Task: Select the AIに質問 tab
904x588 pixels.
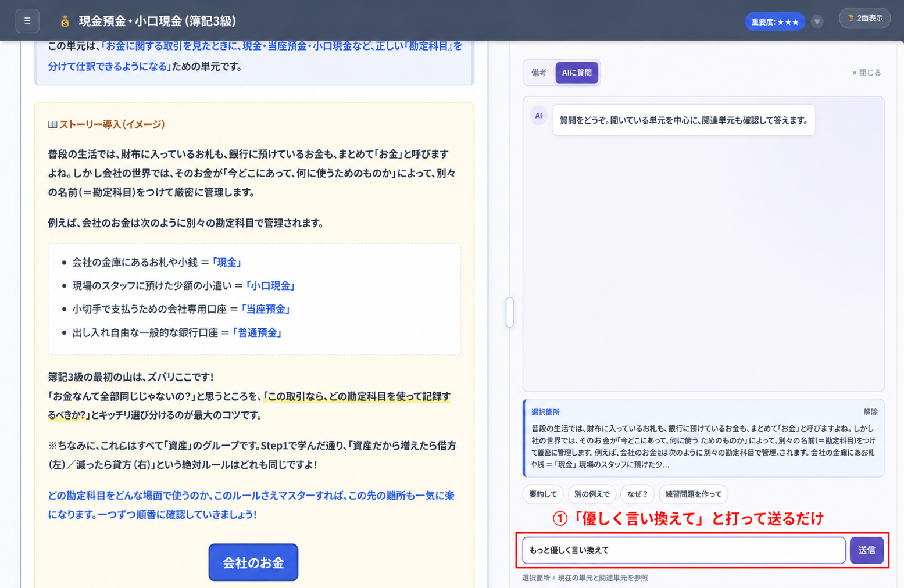Action: (x=577, y=73)
